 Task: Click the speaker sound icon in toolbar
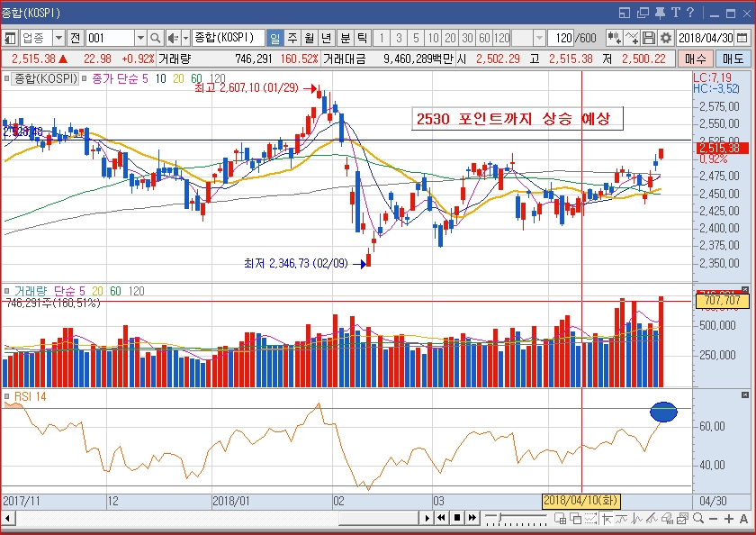coord(172,38)
